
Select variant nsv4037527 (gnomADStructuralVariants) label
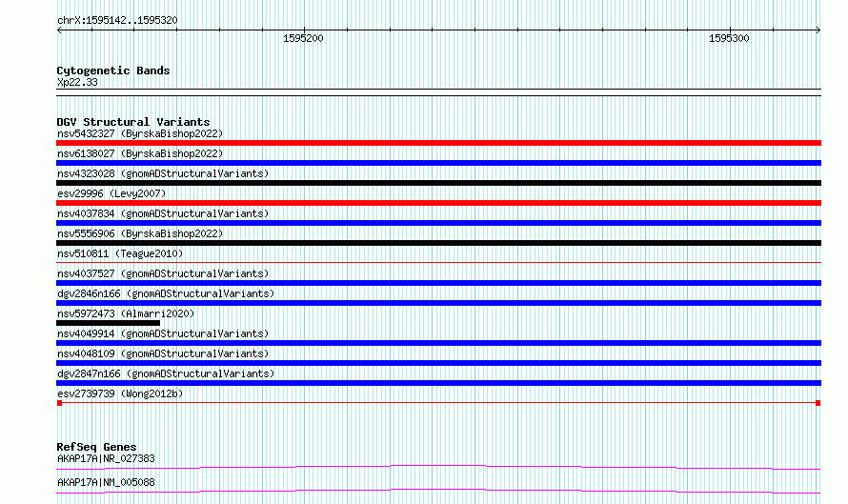(163, 273)
